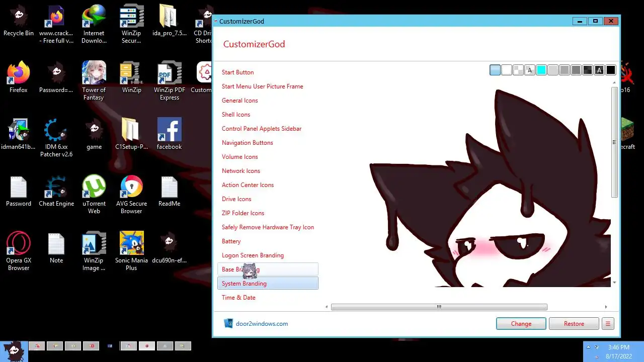Open the ida_pro_7.5 folder icon
This screenshot has width=644, height=362.
[170, 22]
